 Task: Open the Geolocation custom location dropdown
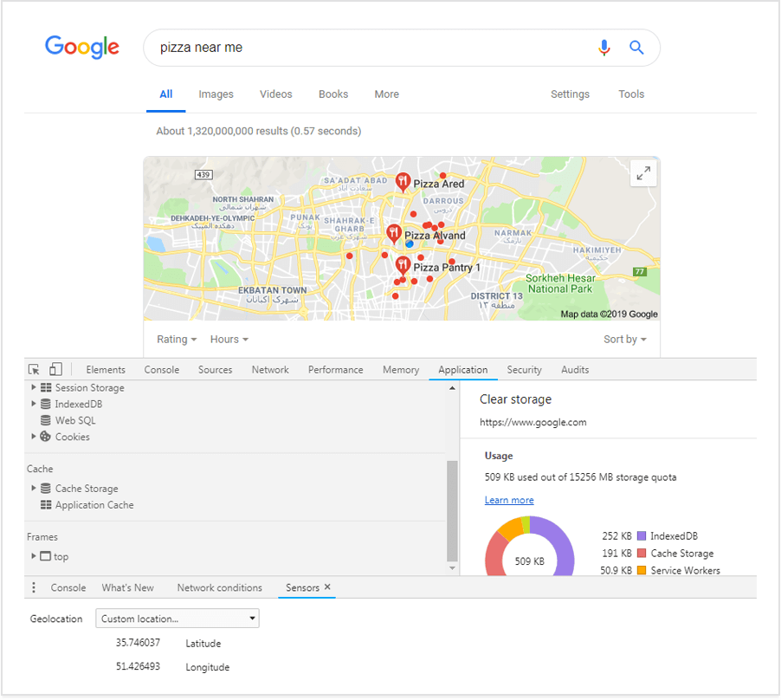(177, 618)
